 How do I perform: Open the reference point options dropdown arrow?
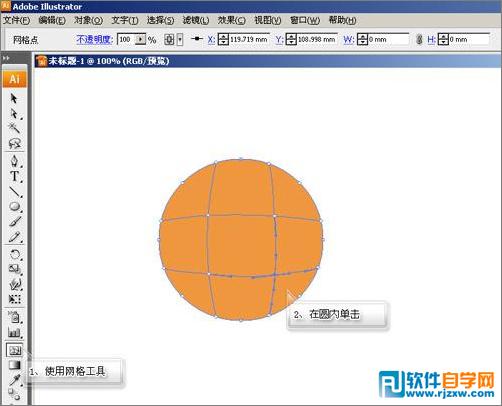point(180,40)
